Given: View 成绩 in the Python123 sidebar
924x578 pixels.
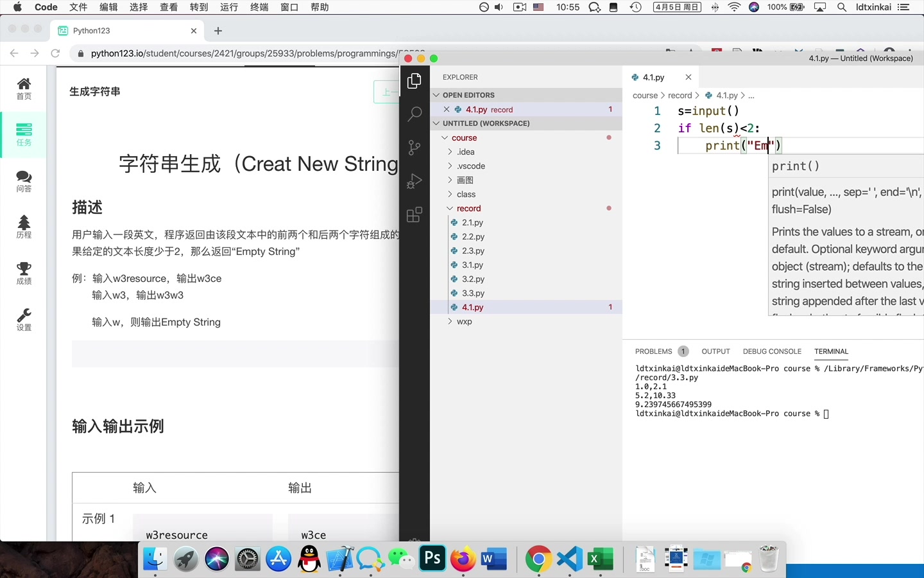Looking at the screenshot, I should click(x=24, y=273).
